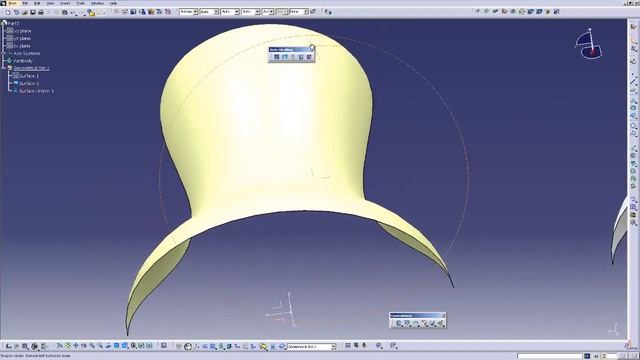Open the first graphic properties dropdown

coord(196,12)
